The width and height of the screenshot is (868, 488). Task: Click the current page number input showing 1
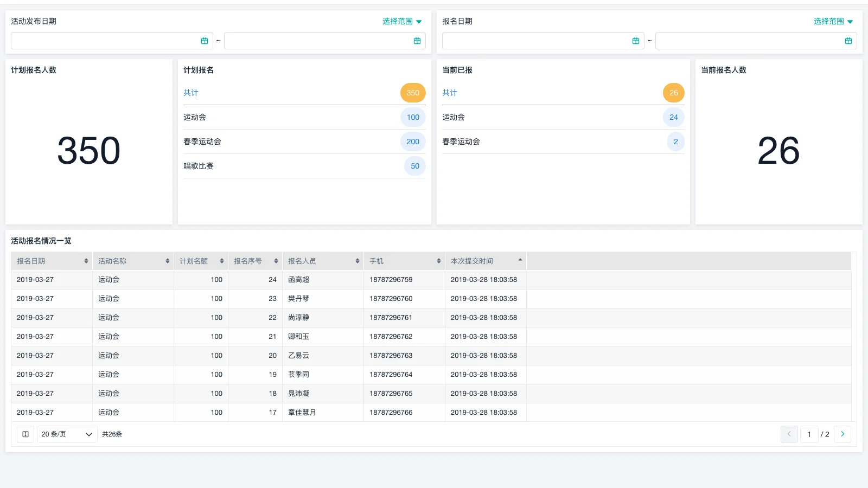[809, 434]
